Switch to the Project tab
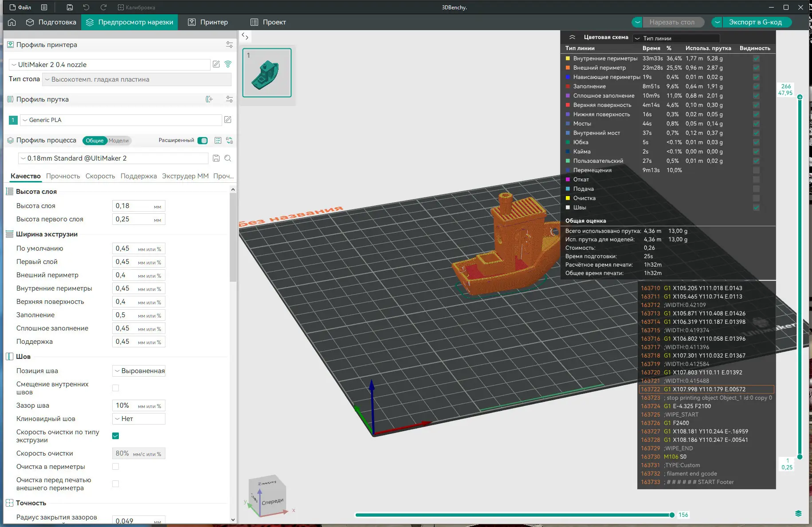Viewport: 812px width, 527px height. pyautogui.click(x=268, y=22)
